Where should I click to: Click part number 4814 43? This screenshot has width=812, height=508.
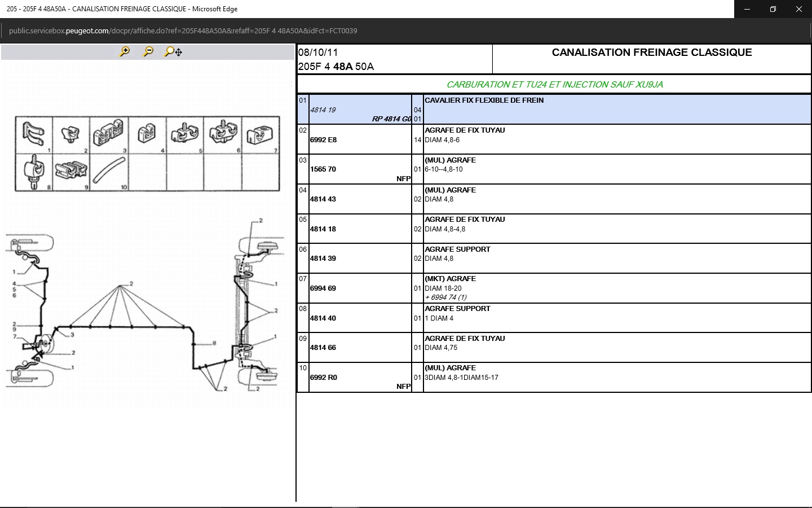click(323, 199)
